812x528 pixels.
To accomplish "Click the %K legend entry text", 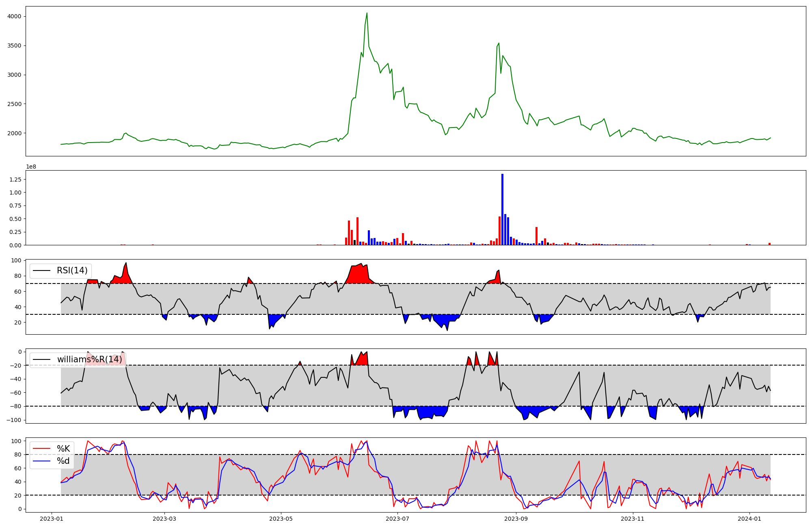I will point(63,448).
